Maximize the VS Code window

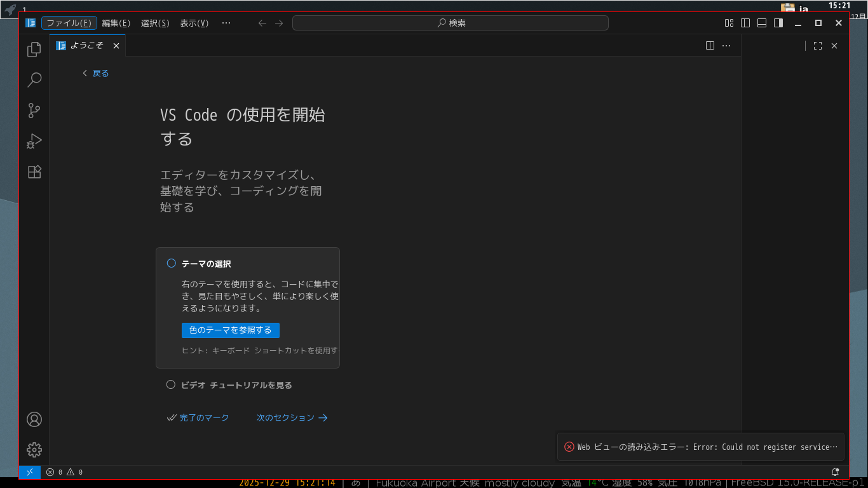[818, 23]
